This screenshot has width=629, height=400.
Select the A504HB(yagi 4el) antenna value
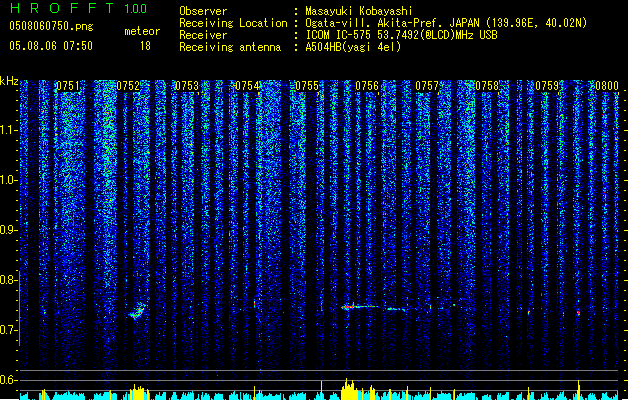[x=353, y=47]
